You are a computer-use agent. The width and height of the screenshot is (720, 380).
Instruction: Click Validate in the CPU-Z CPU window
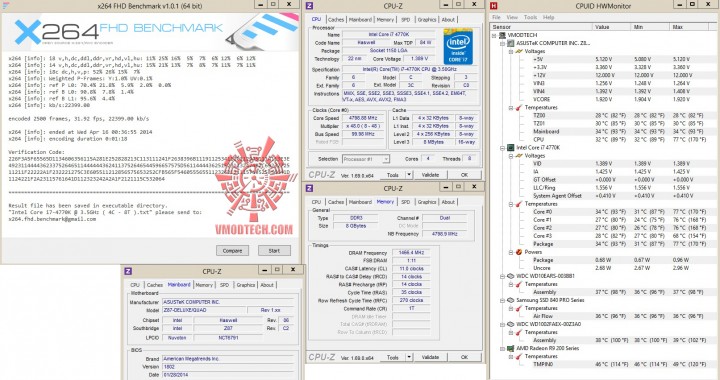click(x=430, y=175)
